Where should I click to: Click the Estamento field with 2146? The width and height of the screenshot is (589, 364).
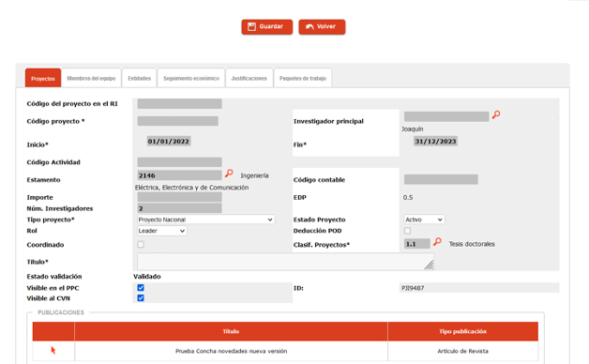point(179,175)
